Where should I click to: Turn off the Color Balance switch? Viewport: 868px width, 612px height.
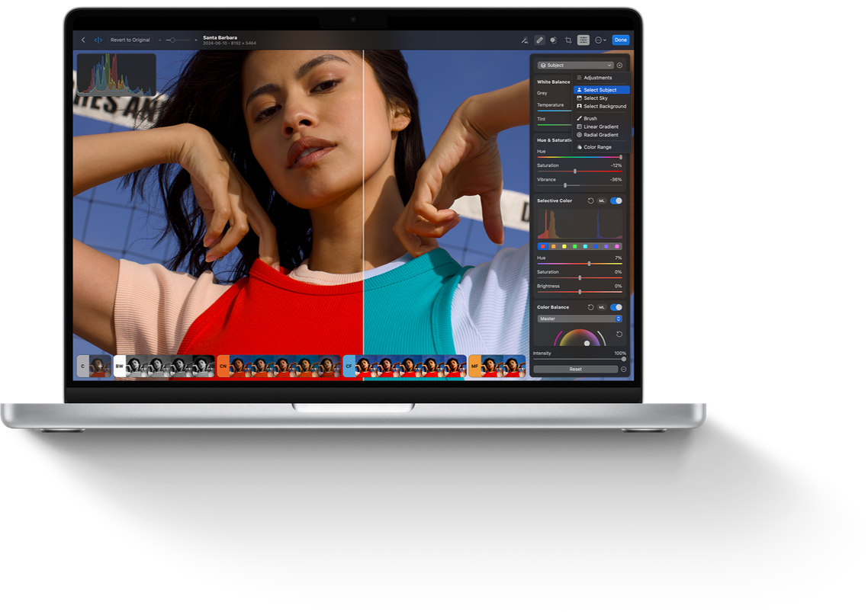click(x=616, y=307)
